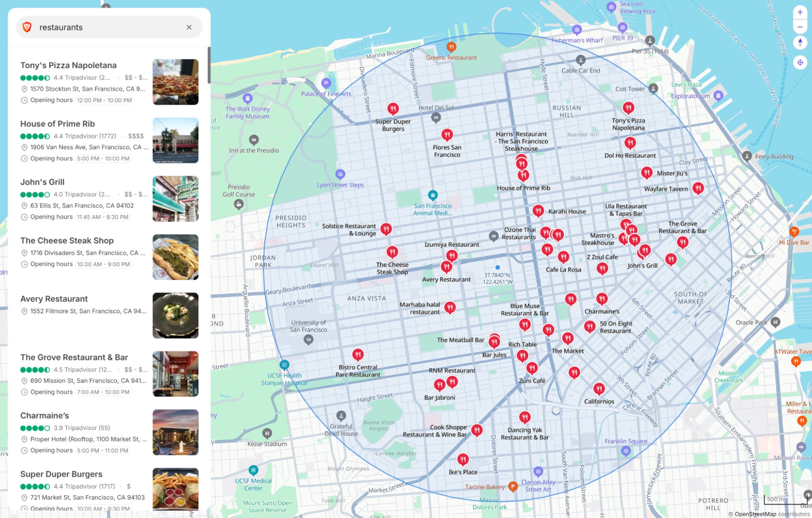View The Cheese Steak Shop food thumbnail
The width and height of the screenshot is (812, 518).
(175, 257)
